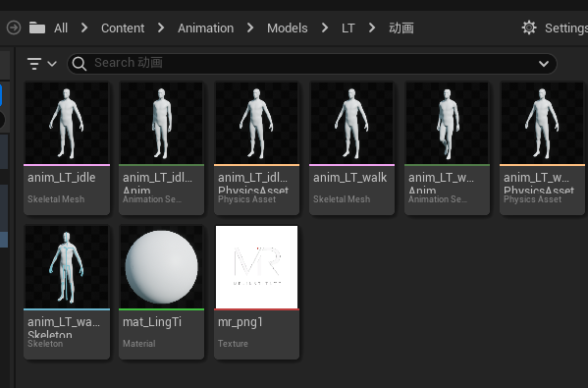
Task: Select the anim_LT_walk Skeleton asset thumbnail
Action: coord(67,267)
